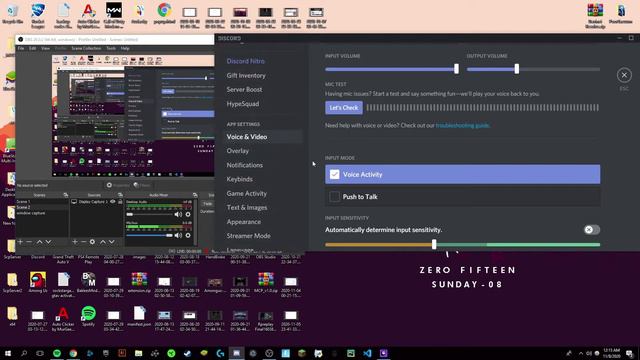Image resolution: width=640 pixels, height=360 pixels.
Task: Click the input sensitivity slider handle
Action: pos(434,244)
